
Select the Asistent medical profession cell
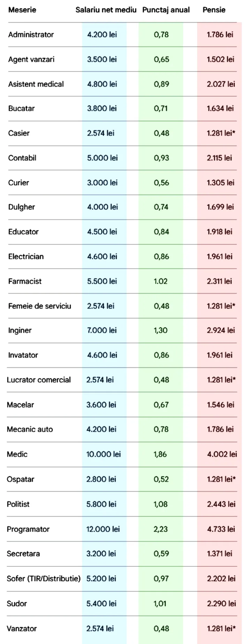coord(36,84)
